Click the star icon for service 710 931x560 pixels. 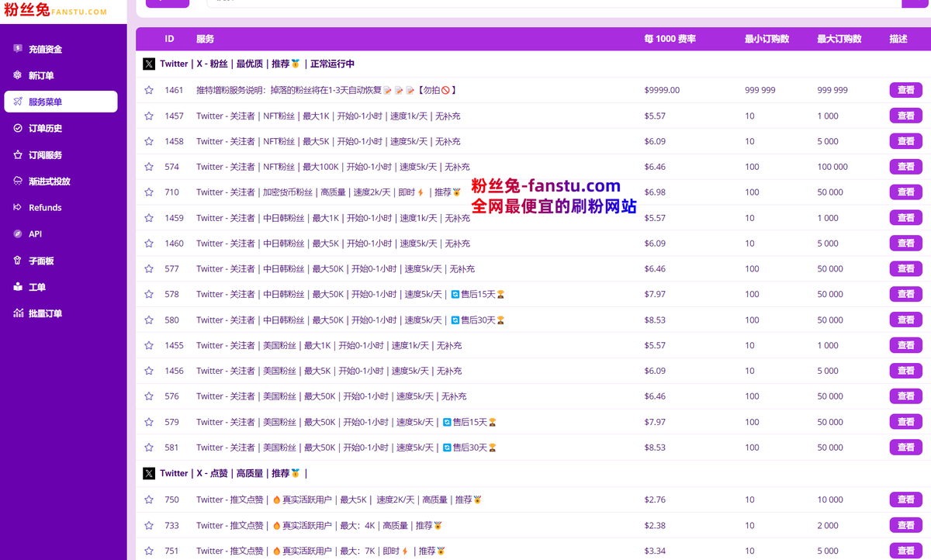click(x=149, y=192)
